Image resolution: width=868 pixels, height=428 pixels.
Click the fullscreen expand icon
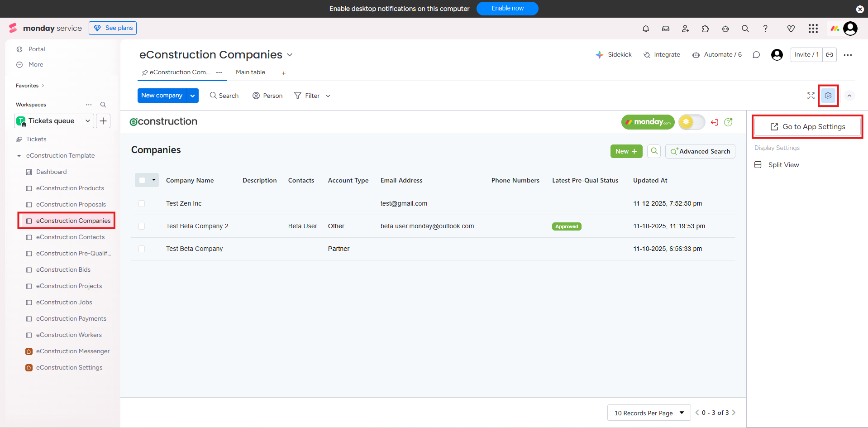pyautogui.click(x=811, y=96)
